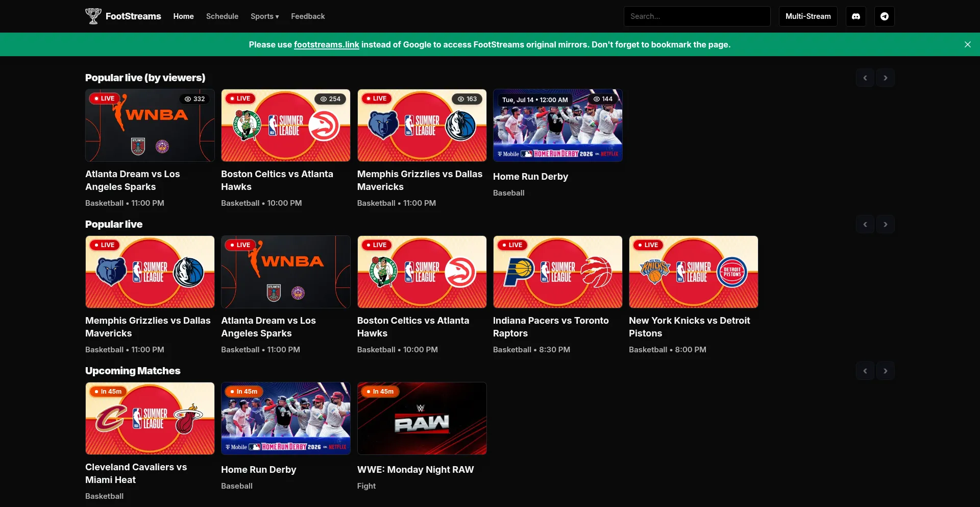Open Home Run Derby thumbnail with 144 viewers
The width and height of the screenshot is (980, 507).
click(x=558, y=126)
